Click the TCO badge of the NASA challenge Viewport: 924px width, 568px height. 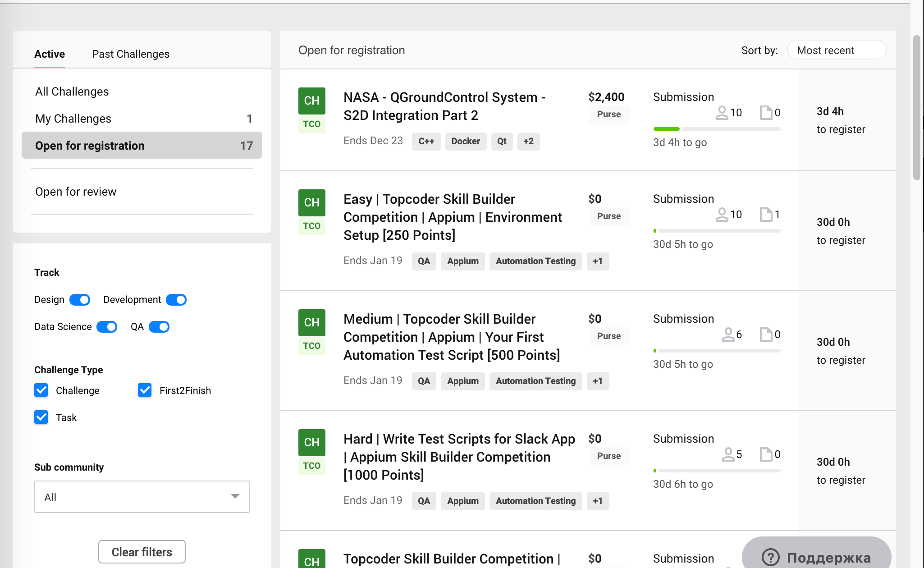tap(311, 124)
